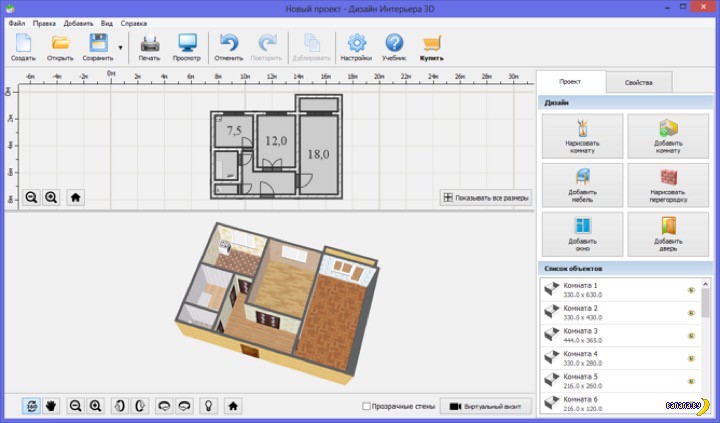Enable the Прозрачные стены checkbox
Viewport: 720px width, 423px height.
(367, 407)
